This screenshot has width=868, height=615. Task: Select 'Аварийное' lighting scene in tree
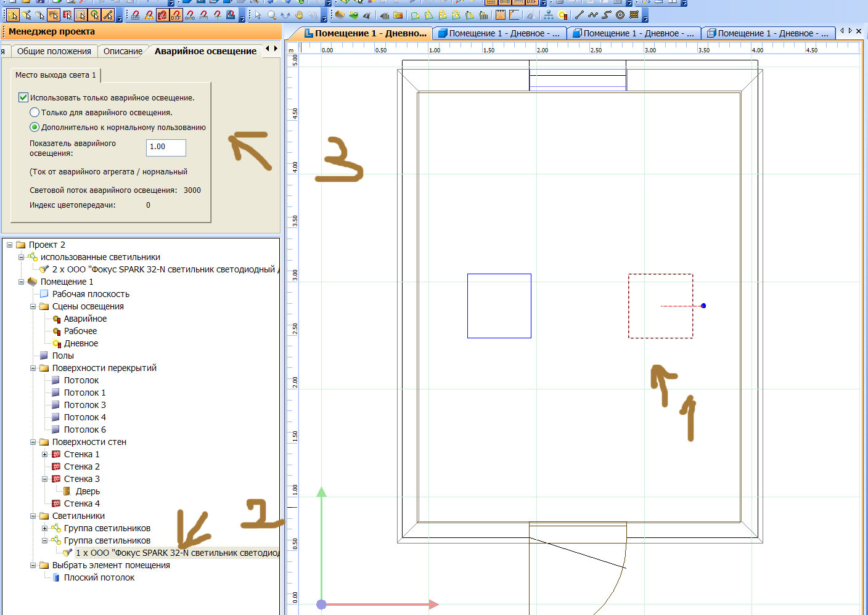tap(85, 319)
